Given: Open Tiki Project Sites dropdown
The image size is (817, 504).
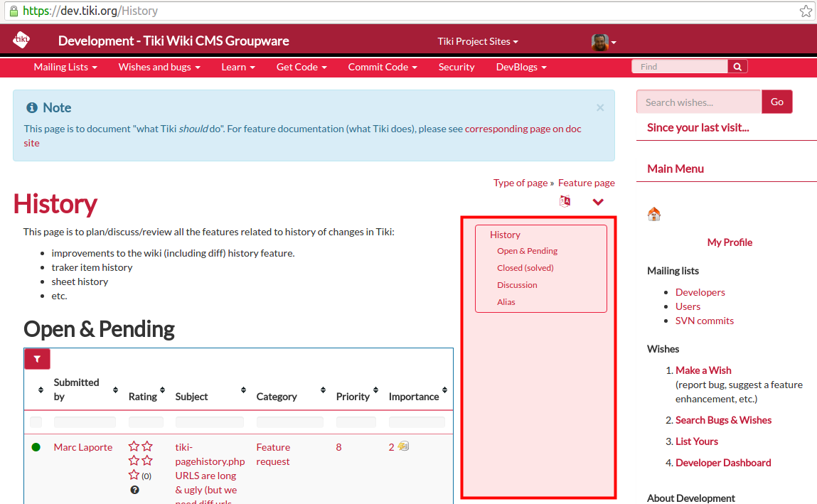Looking at the screenshot, I should (x=478, y=42).
